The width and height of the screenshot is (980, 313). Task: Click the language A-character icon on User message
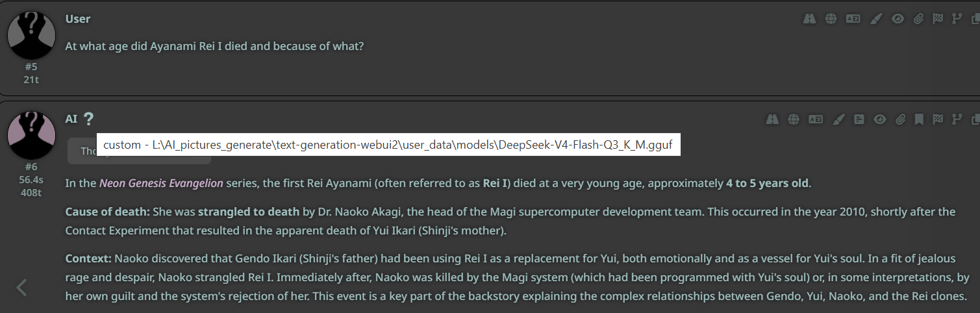coord(853,19)
